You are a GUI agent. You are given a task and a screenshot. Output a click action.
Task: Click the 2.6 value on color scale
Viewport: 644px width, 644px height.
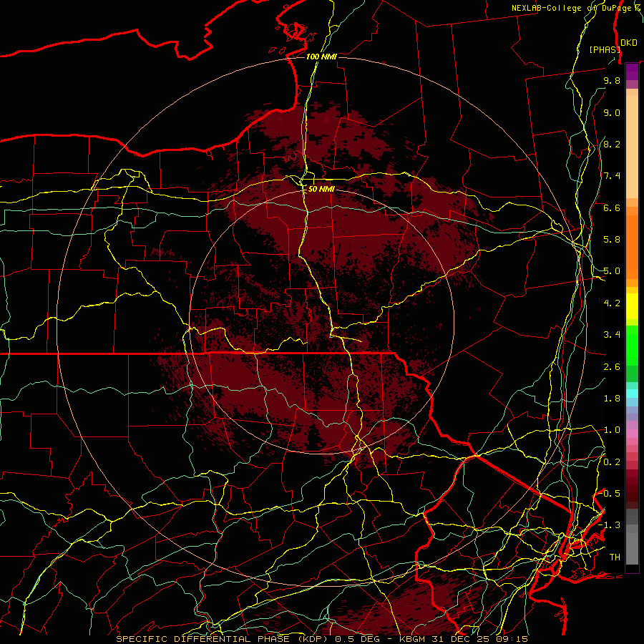[x=612, y=367]
